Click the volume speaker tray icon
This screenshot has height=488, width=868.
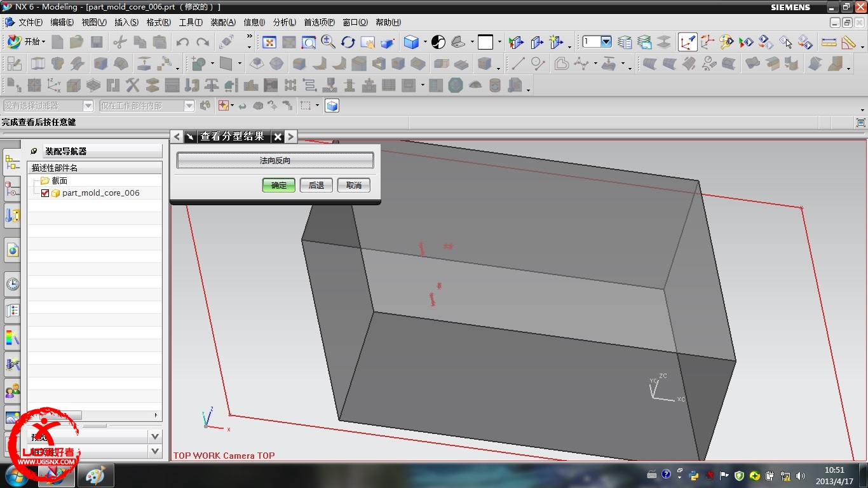pyautogui.click(x=800, y=475)
